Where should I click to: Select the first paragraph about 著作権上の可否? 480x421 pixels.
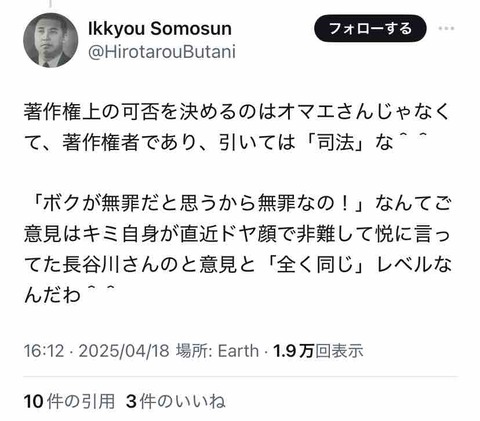tap(237, 127)
